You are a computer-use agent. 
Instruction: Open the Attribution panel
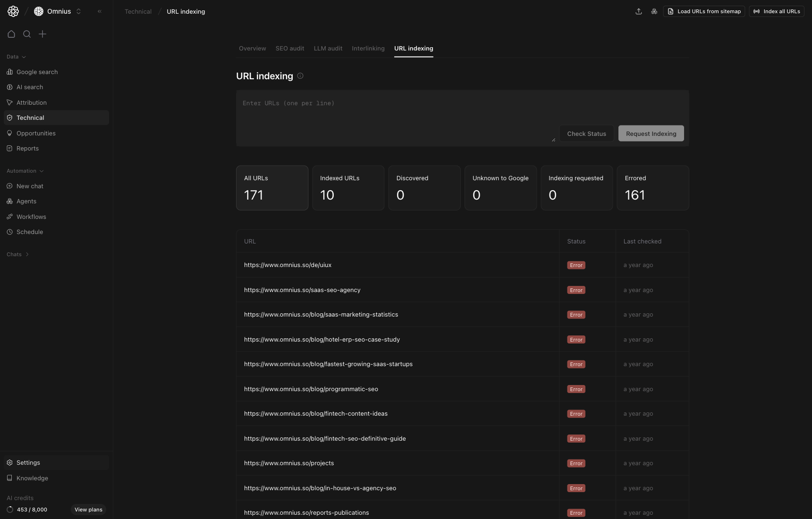click(31, 102)
